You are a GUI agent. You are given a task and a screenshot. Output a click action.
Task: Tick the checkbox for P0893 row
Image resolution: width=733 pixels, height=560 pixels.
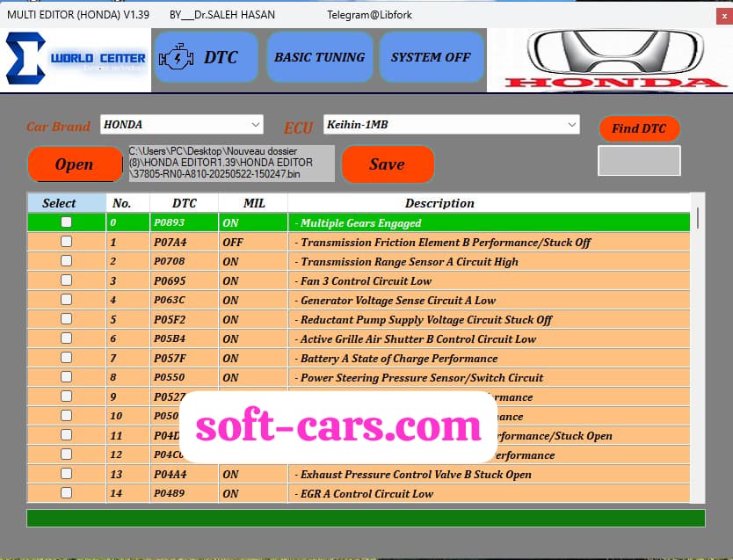pos(67,222)
